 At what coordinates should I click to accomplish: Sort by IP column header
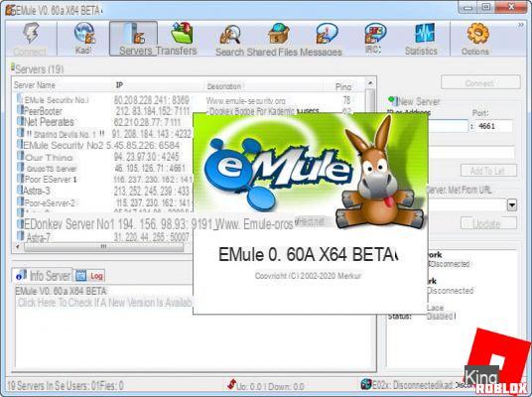pos(119,84)
